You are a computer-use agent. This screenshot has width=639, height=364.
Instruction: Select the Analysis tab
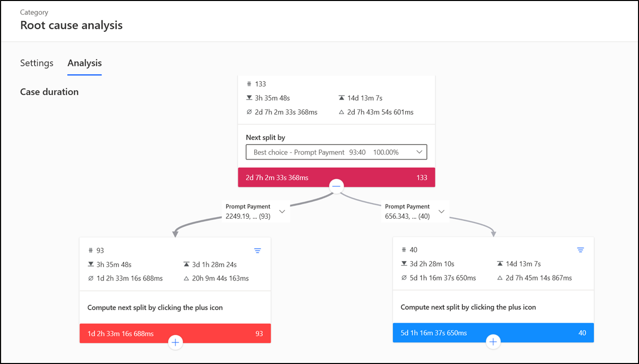[x=84, y=63]
